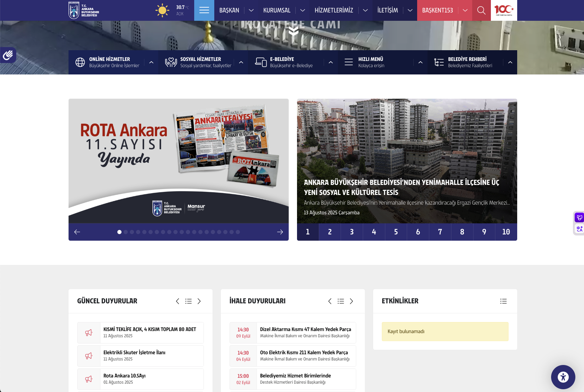Click the ROTA Ankara 11. Sayısı banner

(x=179, y=161)
